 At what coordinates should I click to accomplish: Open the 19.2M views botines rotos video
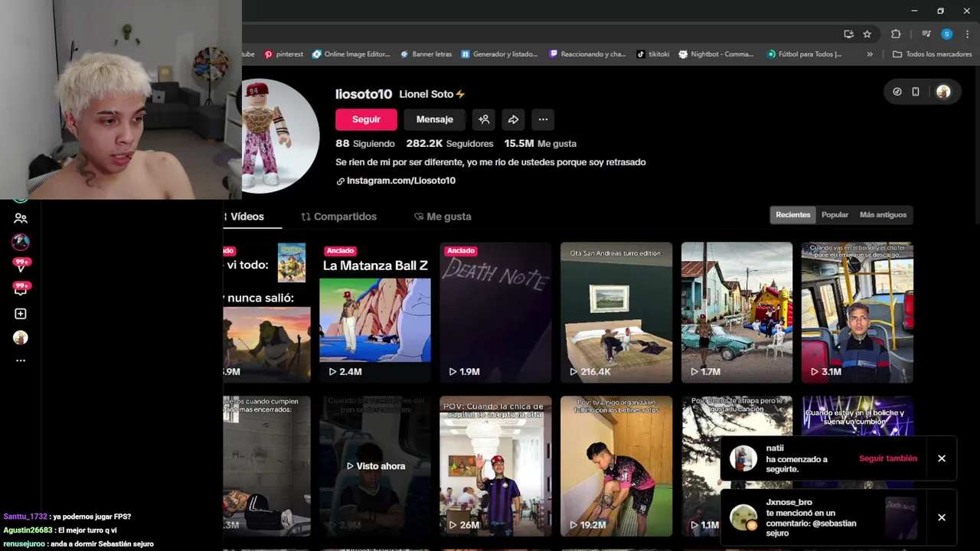coord(616,465)
